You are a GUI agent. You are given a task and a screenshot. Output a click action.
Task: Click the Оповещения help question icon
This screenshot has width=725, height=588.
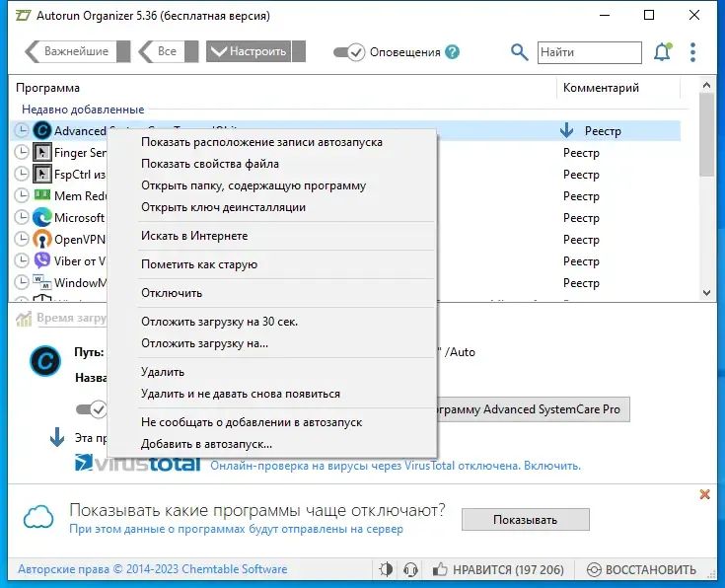click(x=452, y=52)
